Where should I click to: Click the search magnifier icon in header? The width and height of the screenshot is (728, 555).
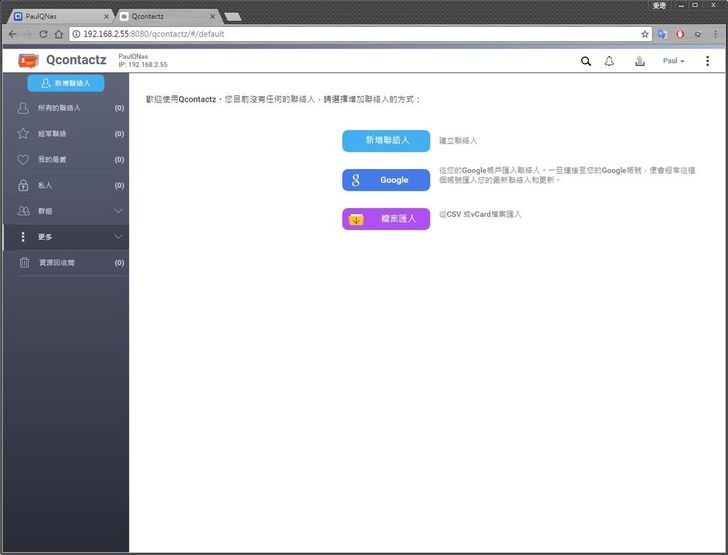tap(586, 61)
